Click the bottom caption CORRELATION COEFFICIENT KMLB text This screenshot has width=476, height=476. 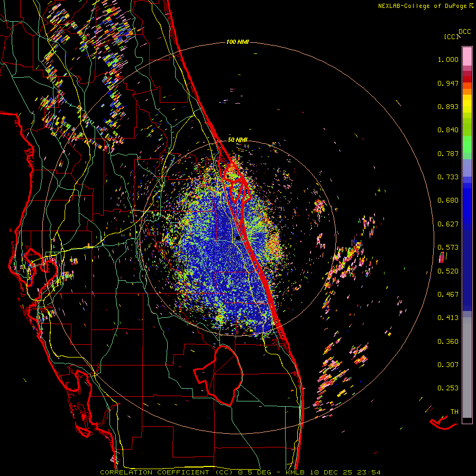point(240,472)
